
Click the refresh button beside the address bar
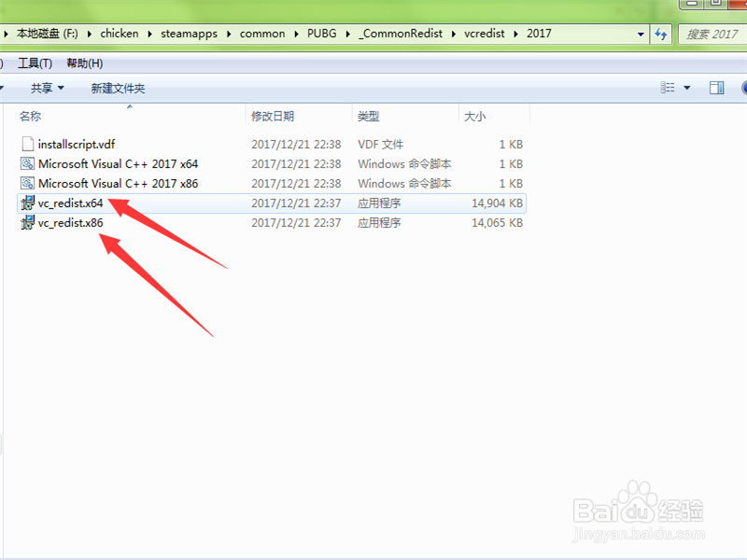pyautogui.click(x=661, y=34)
